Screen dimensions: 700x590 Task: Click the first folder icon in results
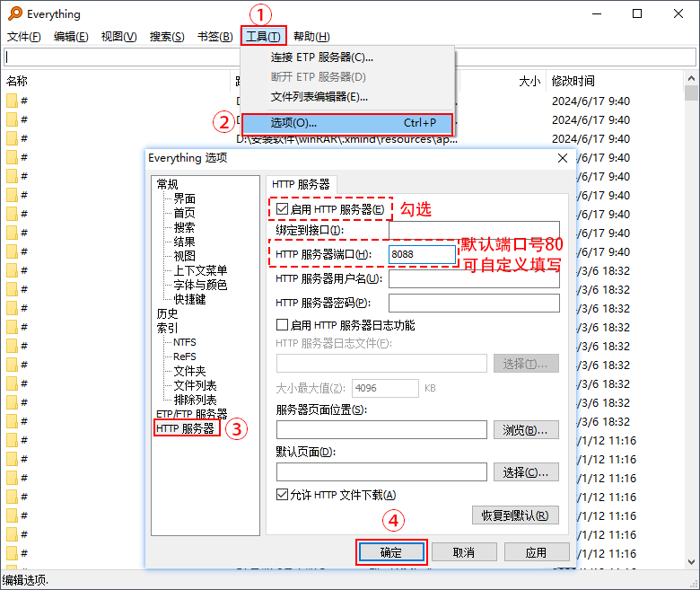[12, 101]
